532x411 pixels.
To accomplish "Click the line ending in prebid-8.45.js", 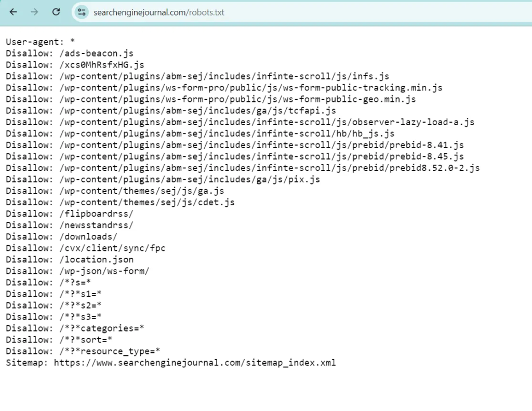I will pos(235,156).
